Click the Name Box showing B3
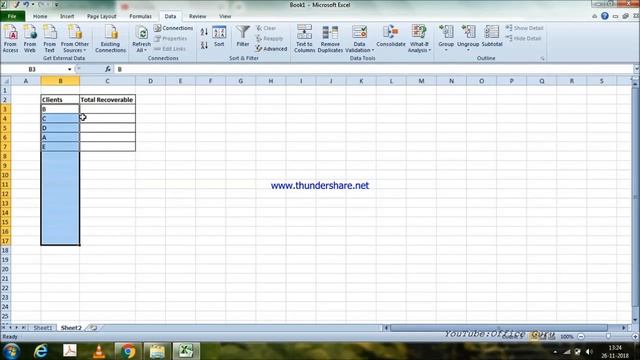 [x=33, y=69]
